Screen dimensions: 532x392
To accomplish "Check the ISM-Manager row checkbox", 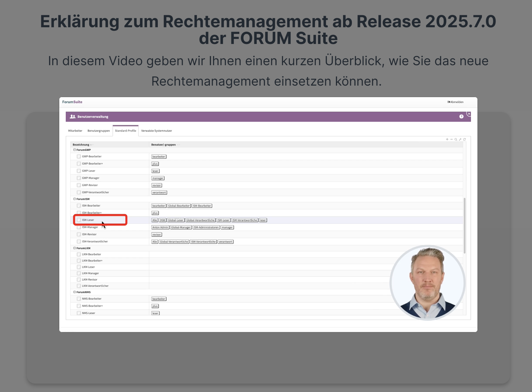I will point(79,228).
